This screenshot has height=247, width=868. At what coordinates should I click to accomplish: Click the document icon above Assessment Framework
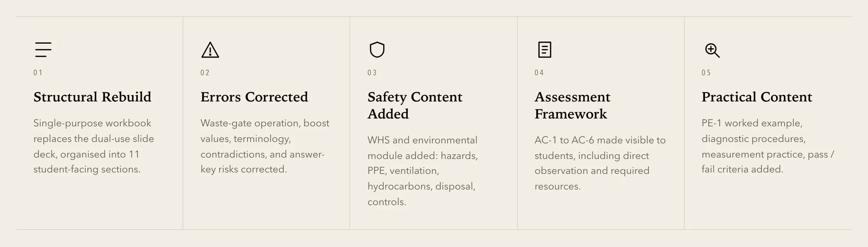[544, 50]
